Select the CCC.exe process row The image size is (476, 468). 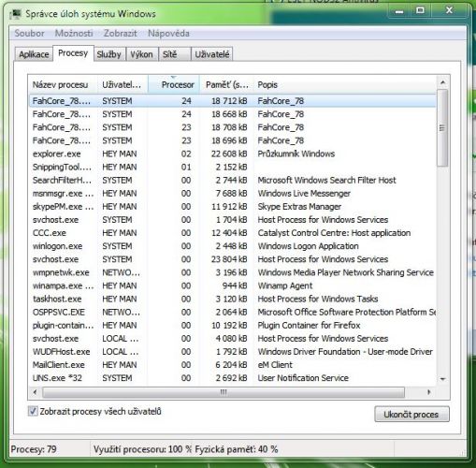233,233
